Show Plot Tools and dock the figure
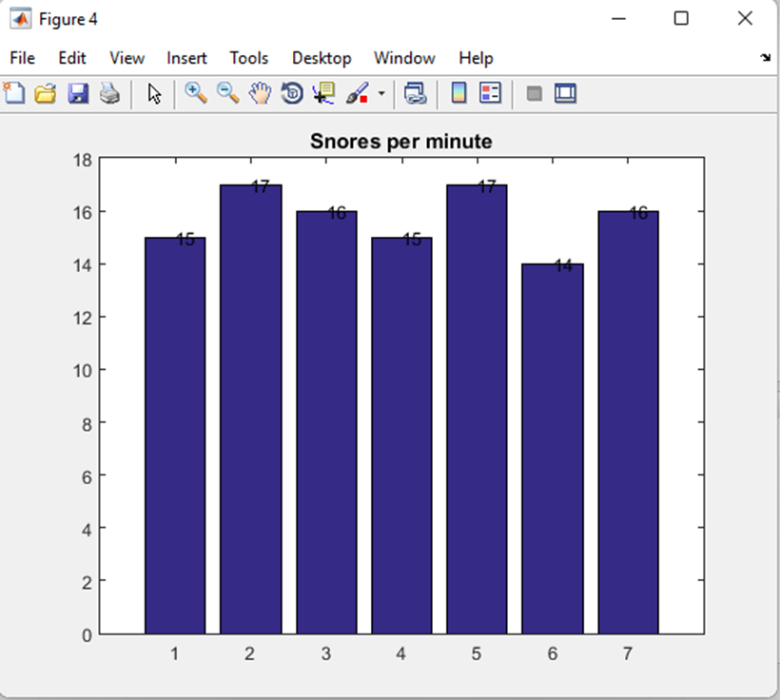This screenshot has height=700, width=780. 565,92
